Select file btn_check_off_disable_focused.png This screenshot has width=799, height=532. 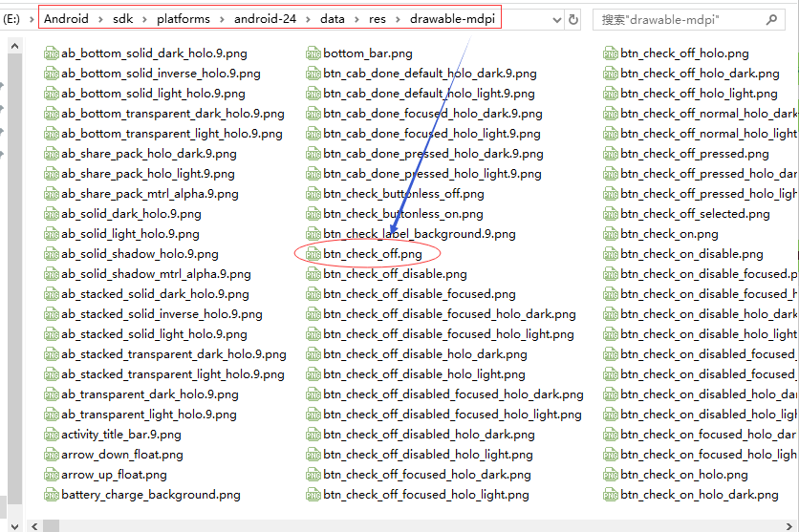point(411,294)
